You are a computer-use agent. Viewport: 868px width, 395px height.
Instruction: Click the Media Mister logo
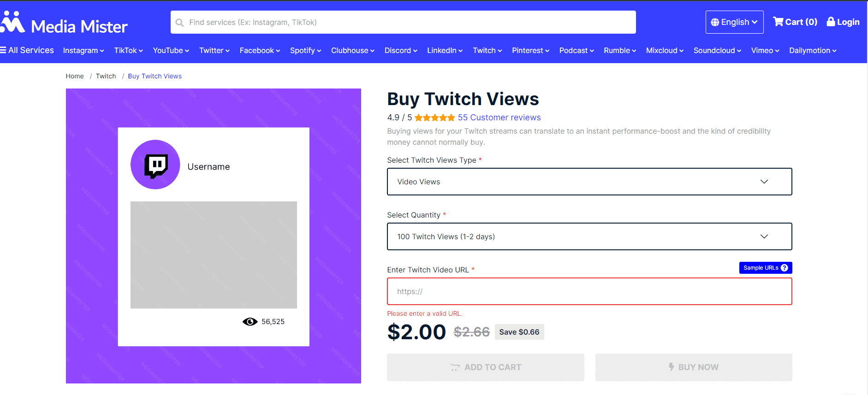point(65,23)
